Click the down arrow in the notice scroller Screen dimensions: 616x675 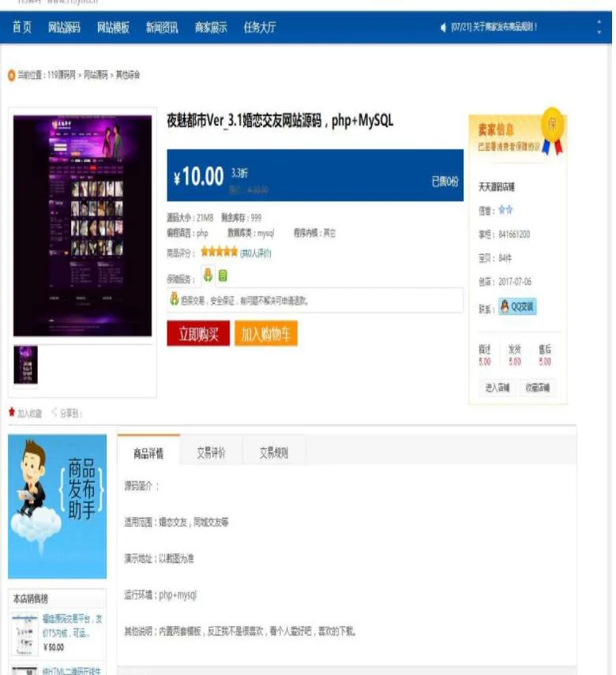pyautogui.click(x=599, y=32)
